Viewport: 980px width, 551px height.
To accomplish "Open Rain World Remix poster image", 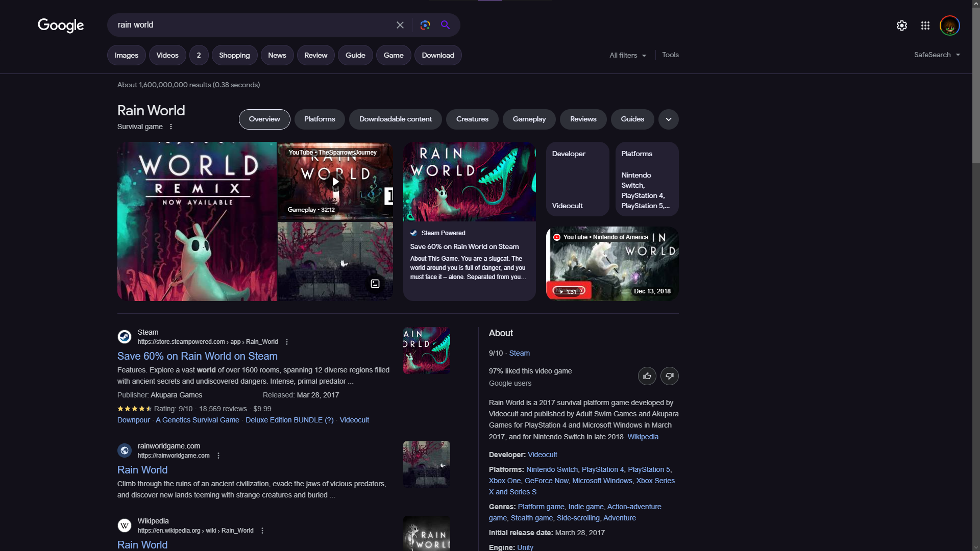I will [197, 221].
